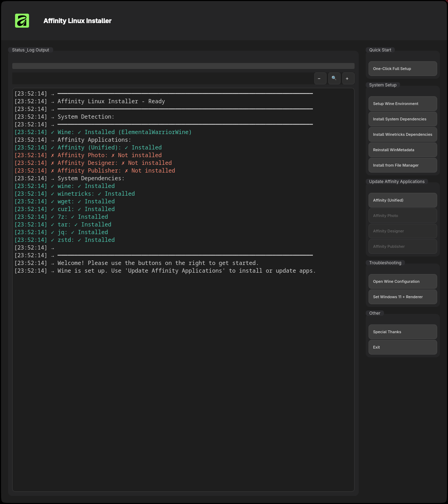The width and height of the screenshot is (448, 504).
Task: Click the "Other" group label
Action: click(375, 313)
